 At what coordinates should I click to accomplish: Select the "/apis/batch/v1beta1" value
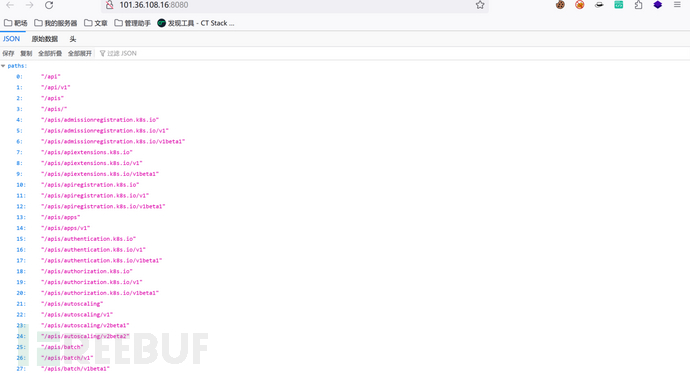75,369
